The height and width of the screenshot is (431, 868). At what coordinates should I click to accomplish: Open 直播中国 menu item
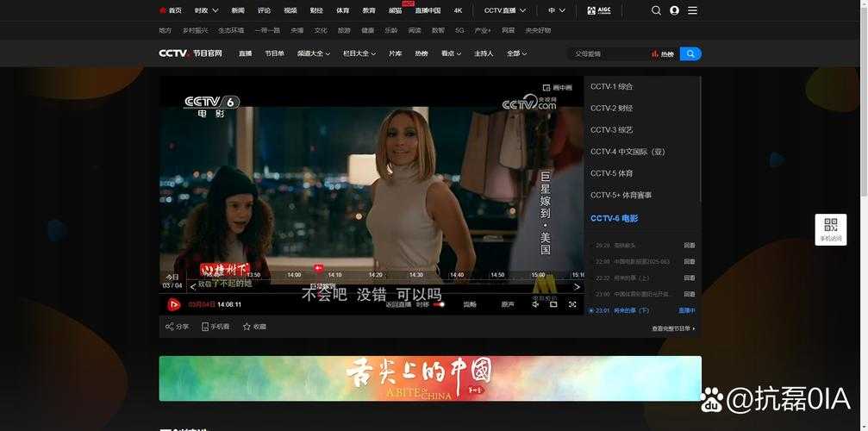click(x=428, y=10)
